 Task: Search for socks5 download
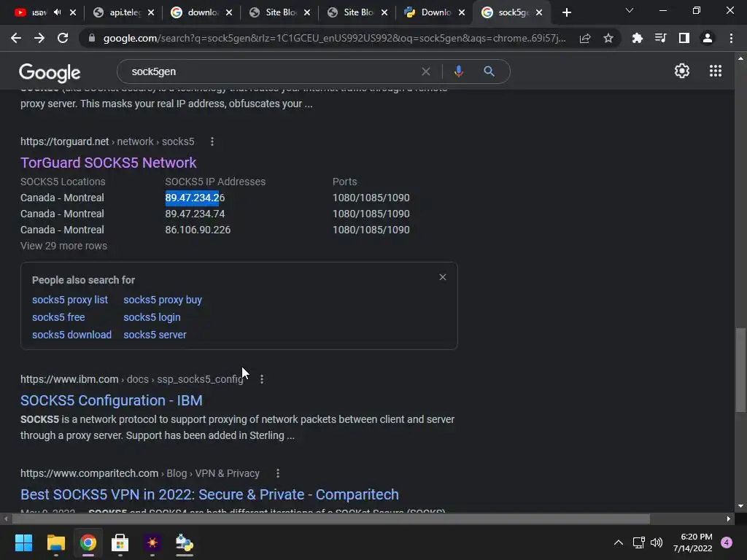pos(72,335)
